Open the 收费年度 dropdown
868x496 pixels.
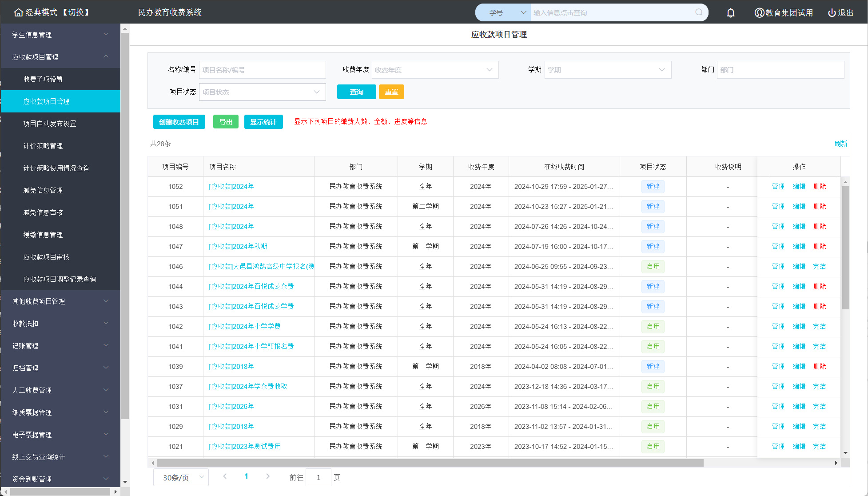tap(434, 70)
